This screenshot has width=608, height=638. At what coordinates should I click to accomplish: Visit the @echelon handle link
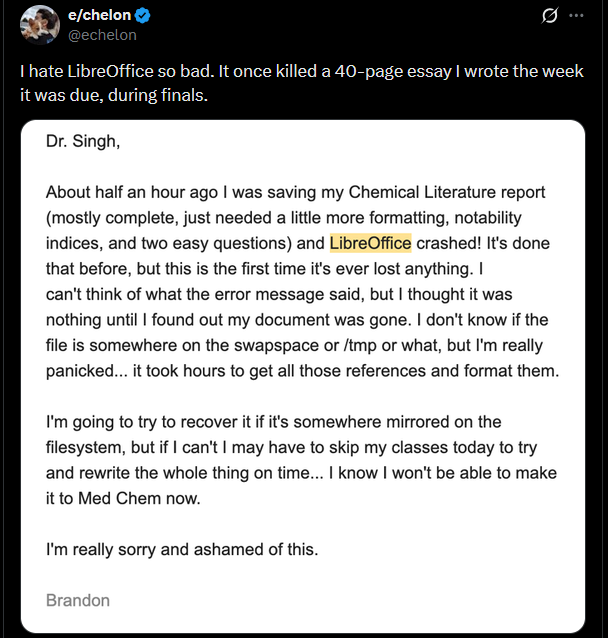(x=102, y=35)
